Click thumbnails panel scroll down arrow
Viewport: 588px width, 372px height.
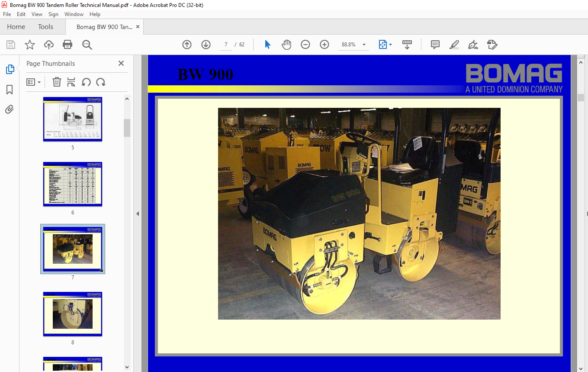point(127,367)
